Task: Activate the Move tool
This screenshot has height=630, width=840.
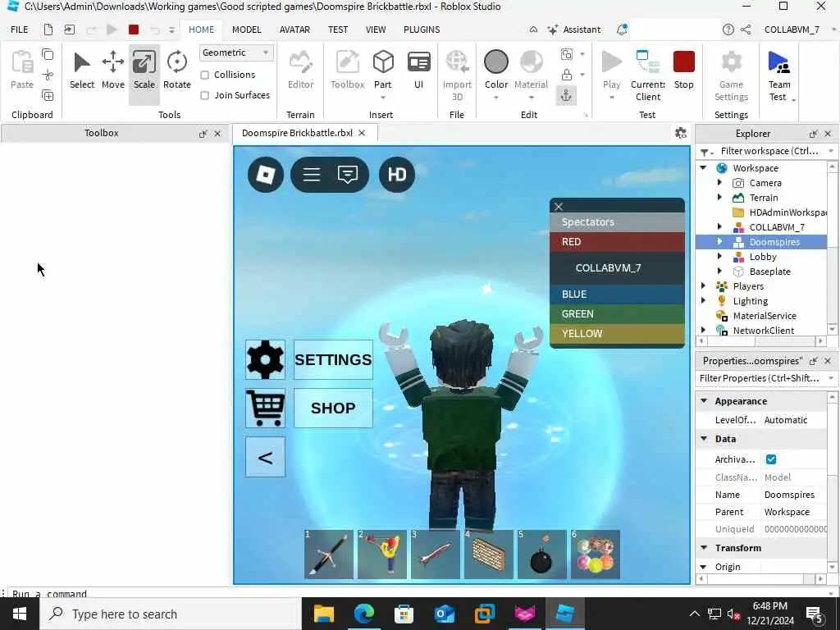Action: click(113, 70)
